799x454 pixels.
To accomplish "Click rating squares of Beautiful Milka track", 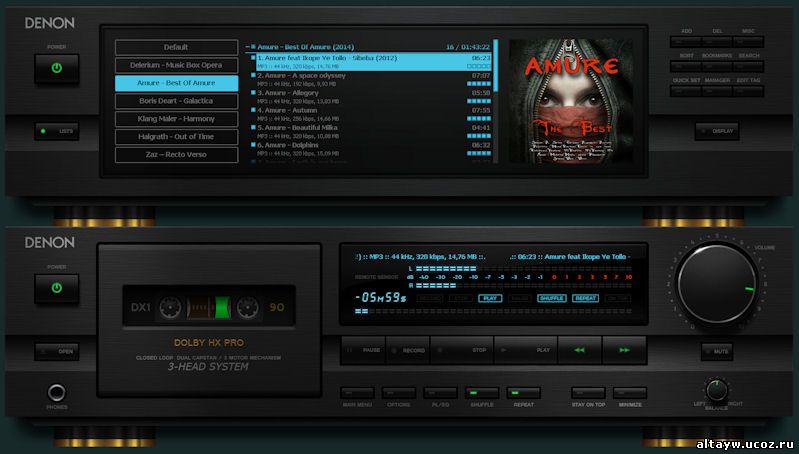I will (479, 136).
